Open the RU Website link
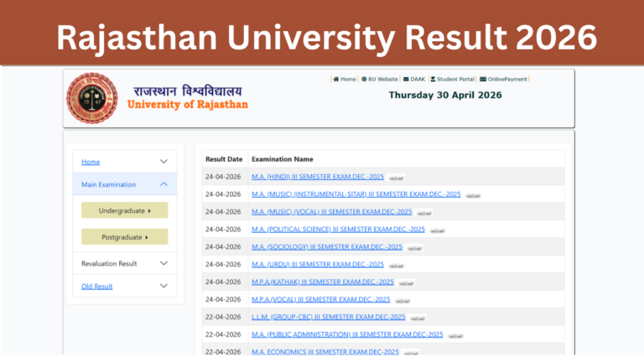 pos(383,80)
